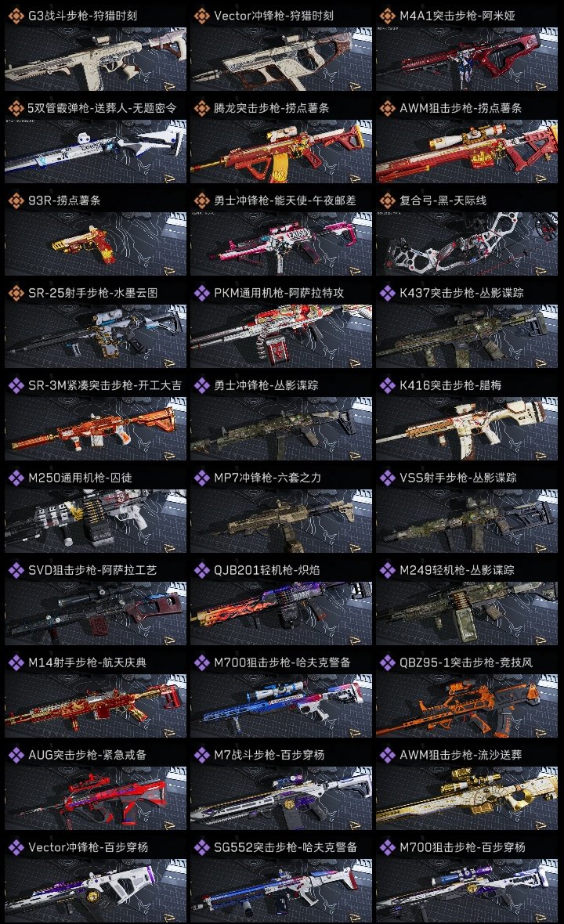This screenshot has width=564, height=924.
Task: Click the purple rarity icon next to AWM狙击步枪-流沙送葬
Action: click(x=387, y=754)
